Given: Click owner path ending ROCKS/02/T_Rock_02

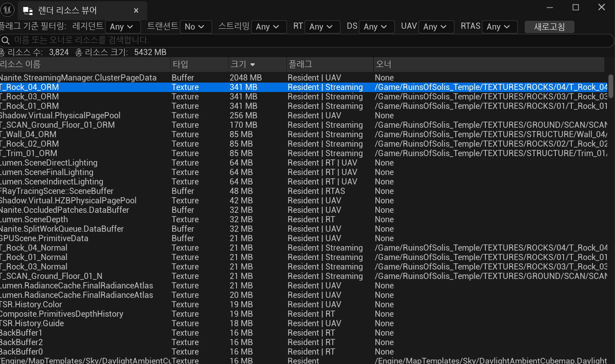Looking at the screenshot, I should pos(491,144).
